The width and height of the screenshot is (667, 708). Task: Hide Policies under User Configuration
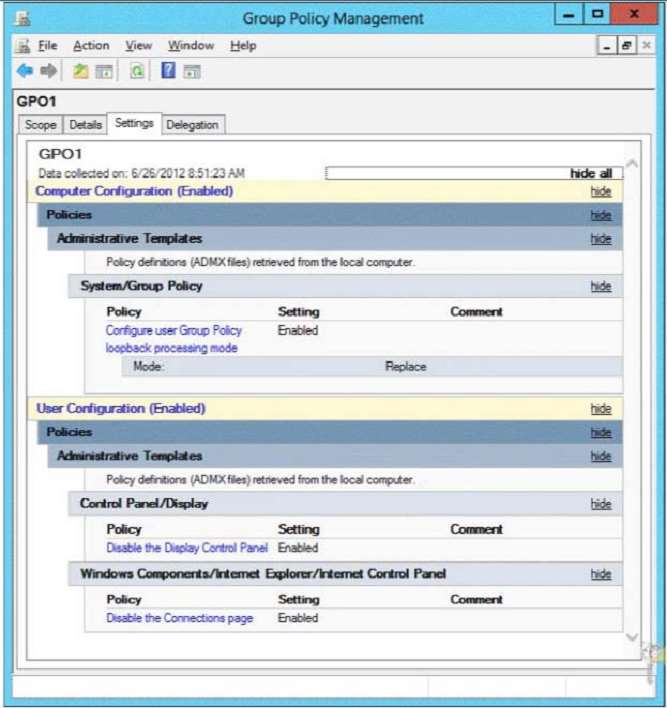tap(601, 433)
